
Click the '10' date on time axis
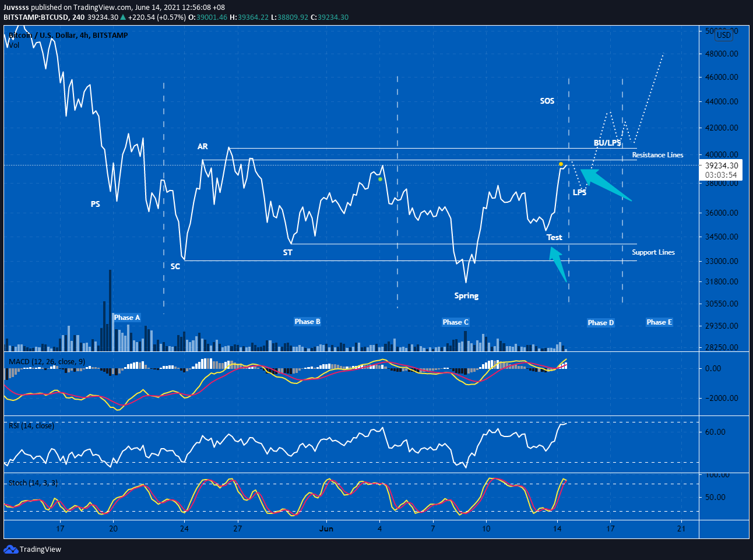click(486, 529)
